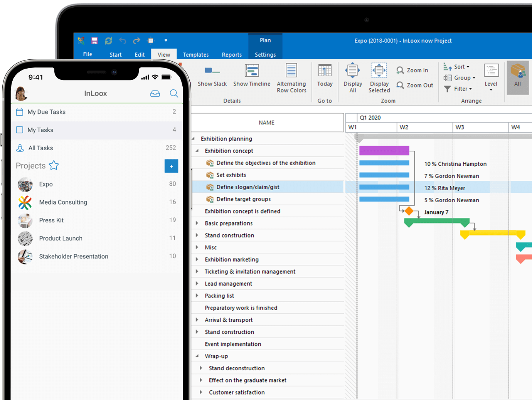Click the orange milestone diamond January 7
The image size is (532, 400).
409,211
